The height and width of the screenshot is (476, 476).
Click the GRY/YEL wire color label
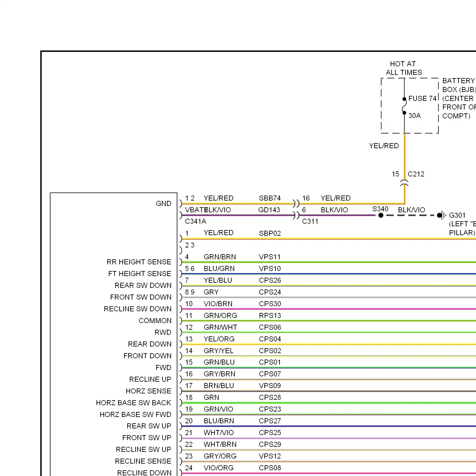(x=218, y=351)
